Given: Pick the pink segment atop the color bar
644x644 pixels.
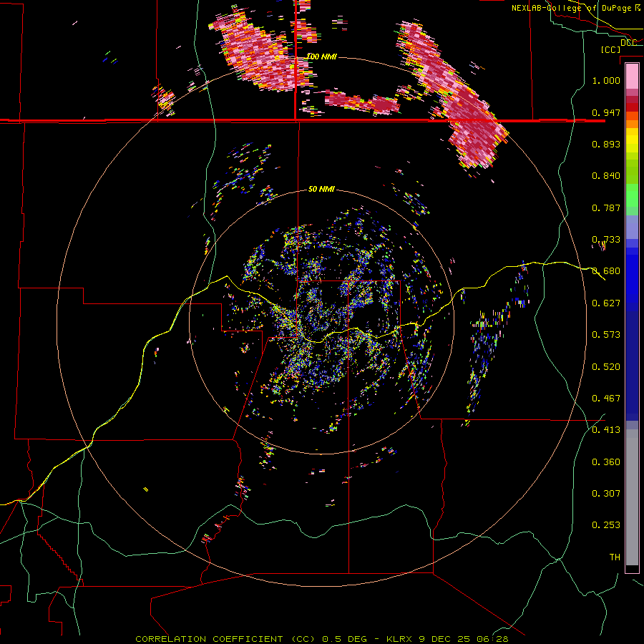Looking at the screenshot, I should (632, 76).
